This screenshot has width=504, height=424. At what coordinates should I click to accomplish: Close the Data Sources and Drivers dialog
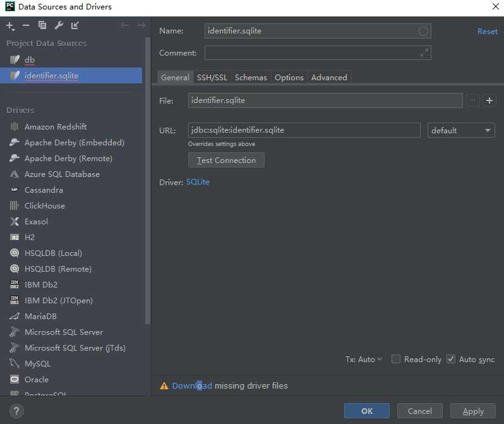click(x=495, y=6)
